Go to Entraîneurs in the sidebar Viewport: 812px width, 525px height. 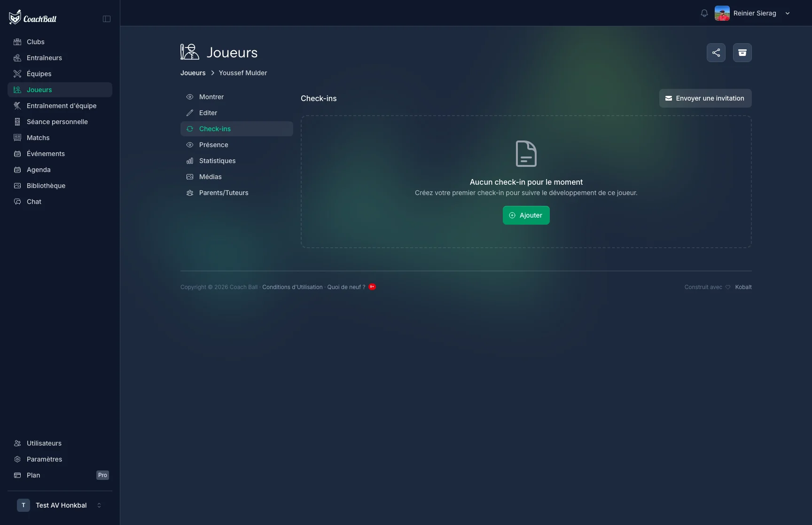pos(60,58)
